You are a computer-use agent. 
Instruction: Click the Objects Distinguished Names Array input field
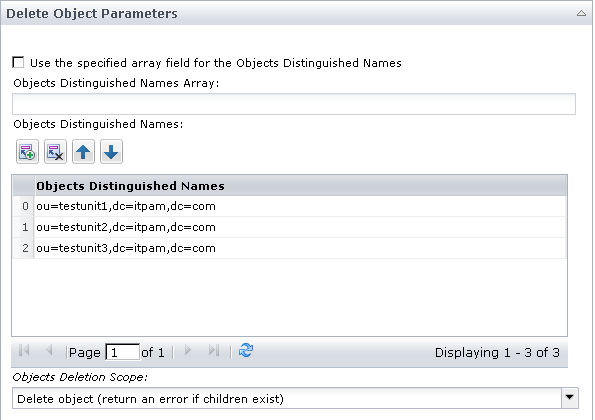[x=294, y=104]
